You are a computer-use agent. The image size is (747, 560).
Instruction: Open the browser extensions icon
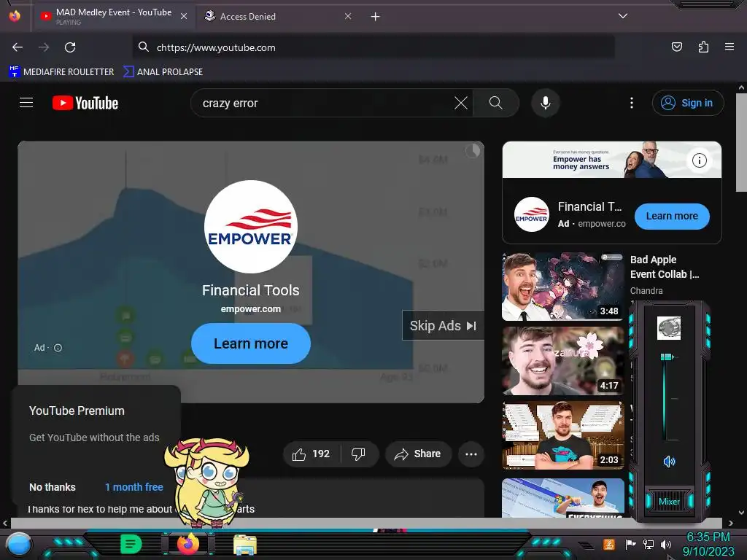(x=703, y=47)
